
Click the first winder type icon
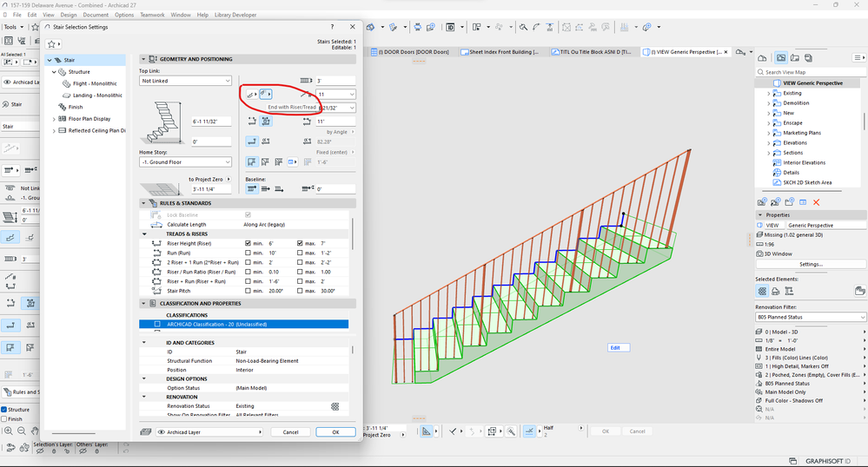pyautogui.click(x=252, y=161)
